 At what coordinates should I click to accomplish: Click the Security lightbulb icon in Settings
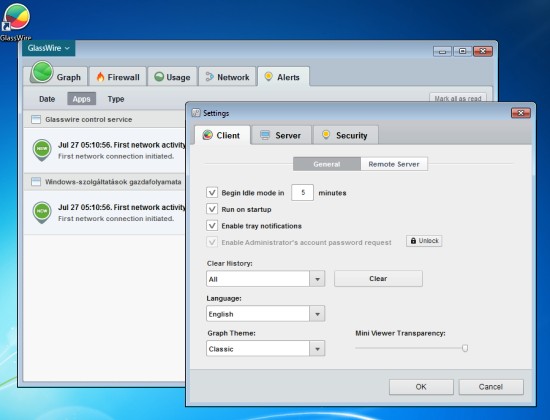pyautogui.click(x=326, y=135)
